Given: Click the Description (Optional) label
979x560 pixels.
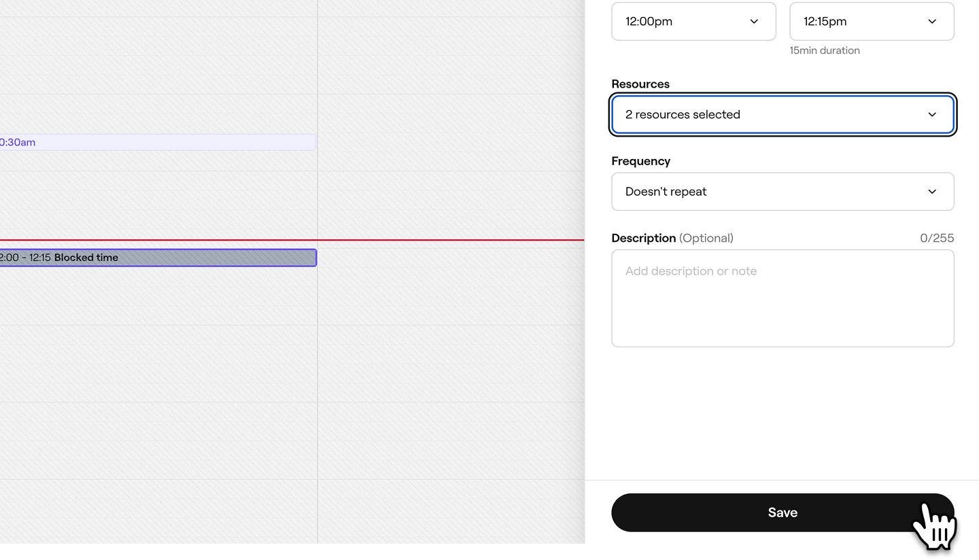Looking at the screenshot, I should pyautogui.click(x=672, y=238).
